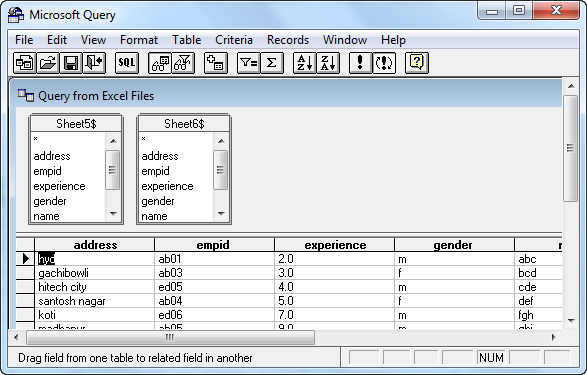Click the Criteria Equals filter icon
Image resolution: width=587 pixels, height=375 pixels.
249,62
